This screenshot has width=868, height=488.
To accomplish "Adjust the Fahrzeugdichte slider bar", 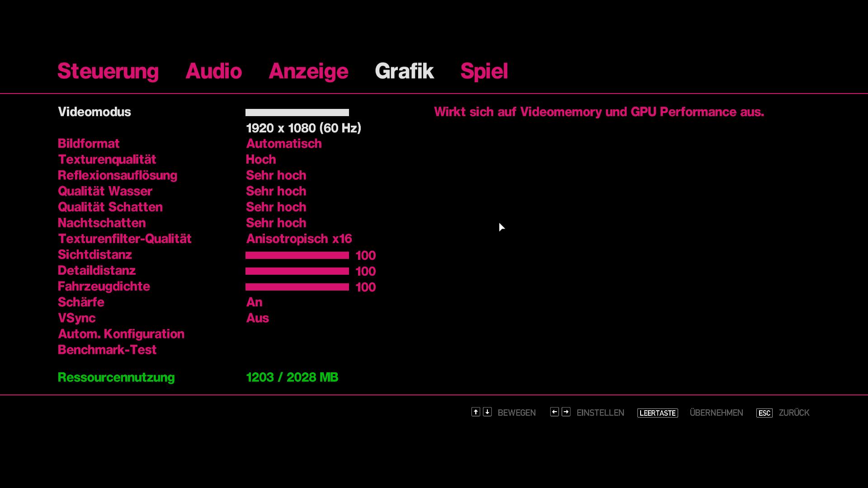I will 297,287.
